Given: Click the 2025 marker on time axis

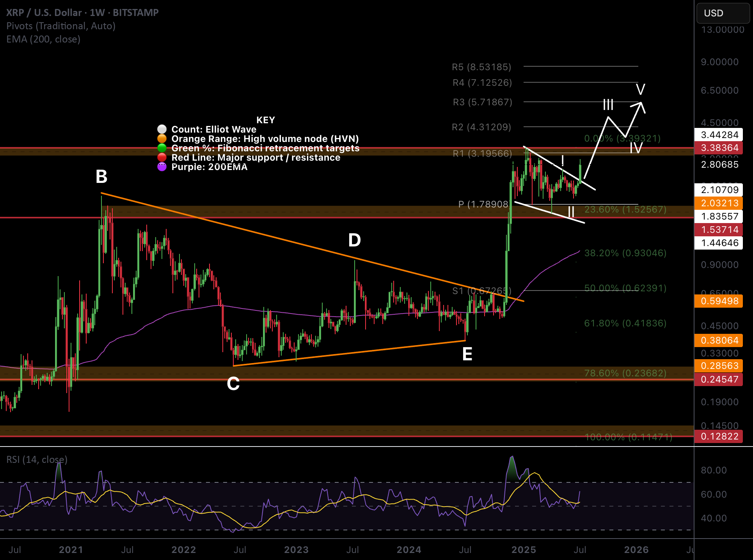Looking at the screenshot, I should (x=524, y=550).
